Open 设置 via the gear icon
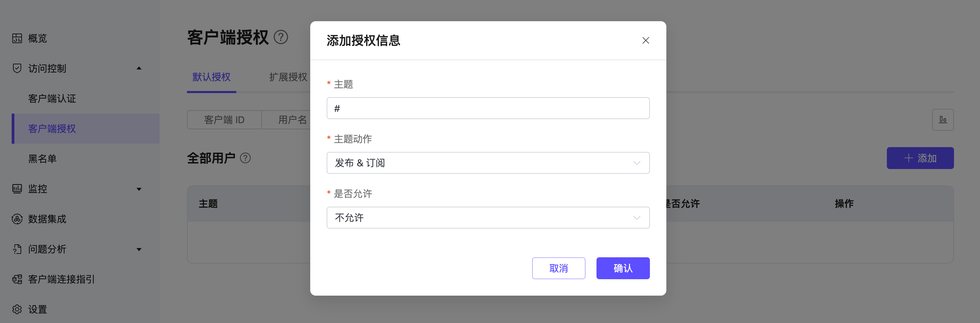 click(17, 309)
